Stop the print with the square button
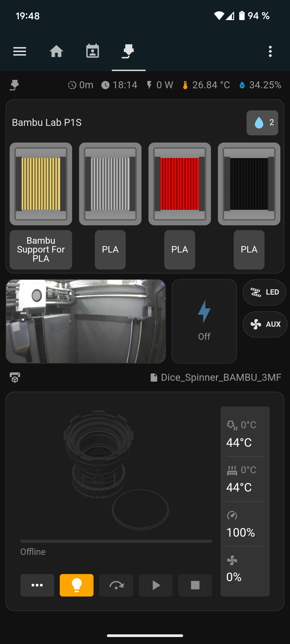Image resolution: width=290 pixels, height=644 pixels. 195,585
